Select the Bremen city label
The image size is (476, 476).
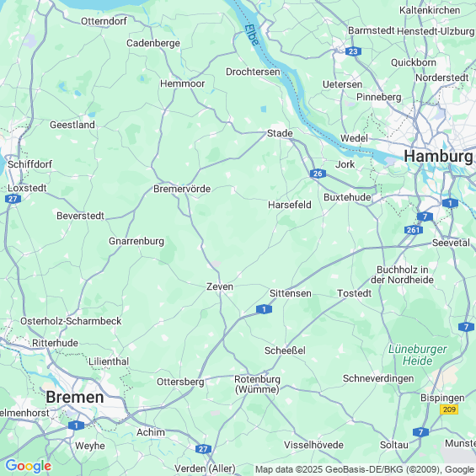pos(75,397)
